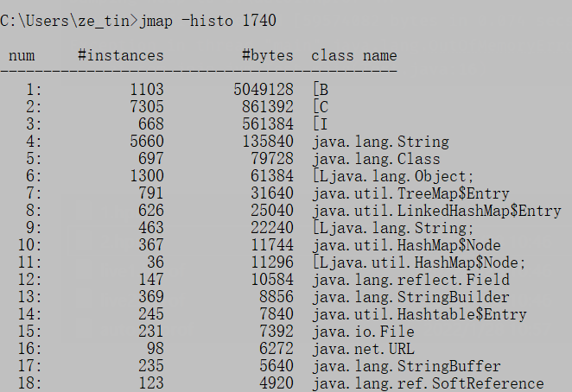572x392 pixels.
Task: Click the instance count 697
Action: pyautogui.click(x=151, y=158)
